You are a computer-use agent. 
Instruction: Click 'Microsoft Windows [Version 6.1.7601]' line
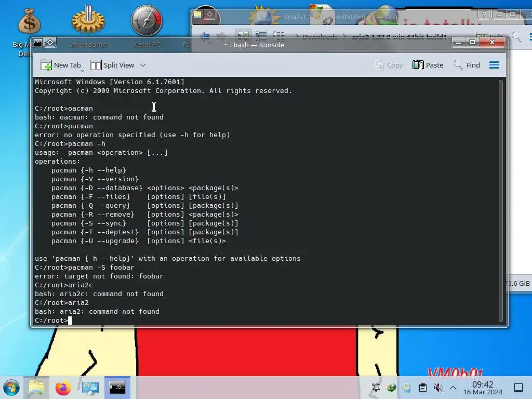point(109,82)
